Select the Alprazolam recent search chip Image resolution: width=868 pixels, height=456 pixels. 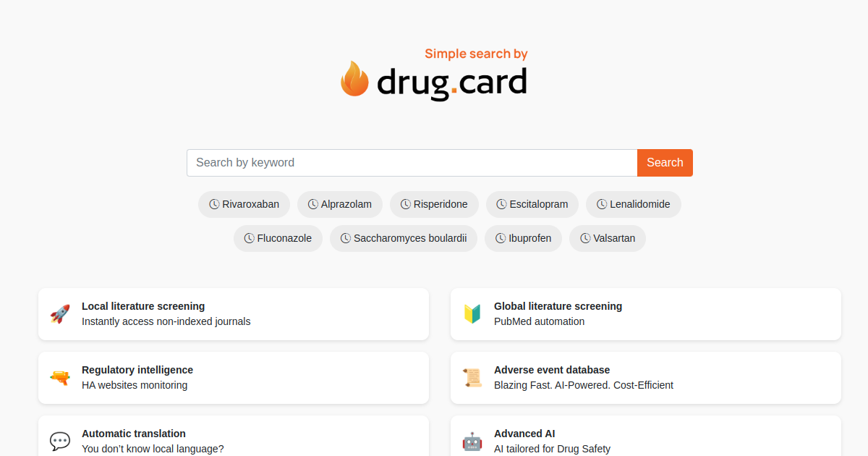coord(340,204)
